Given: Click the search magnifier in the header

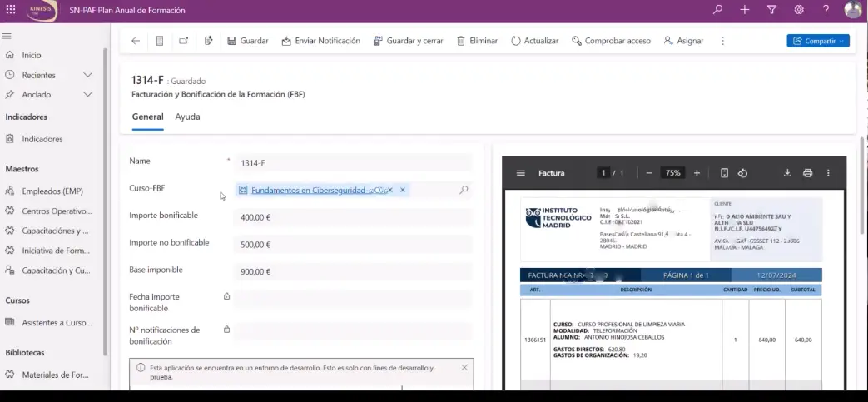Looking at the screenshot, I should pos(718,9).
